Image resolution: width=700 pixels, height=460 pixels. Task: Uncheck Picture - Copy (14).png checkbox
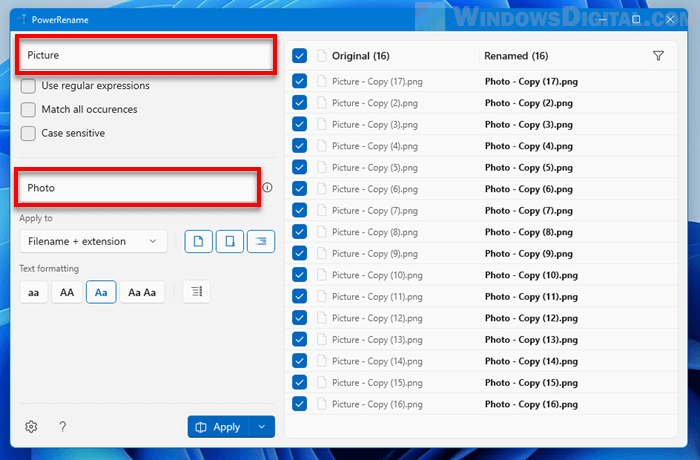(300, 361)
